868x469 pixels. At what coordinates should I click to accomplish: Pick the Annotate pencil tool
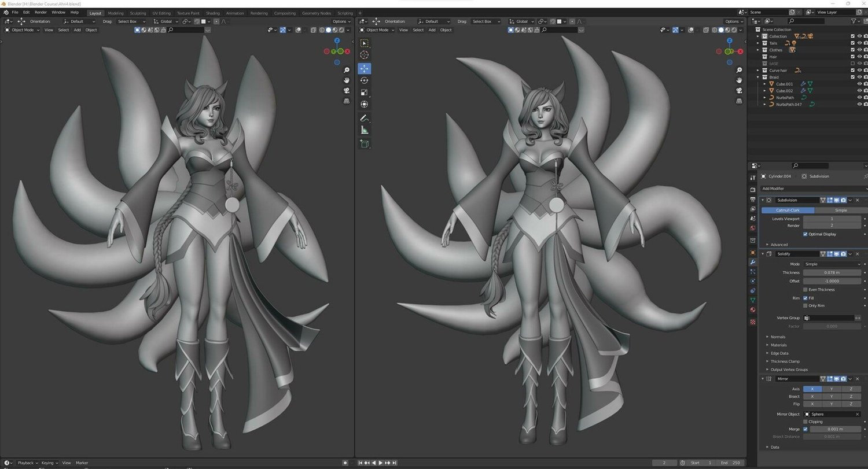[364, 118]
